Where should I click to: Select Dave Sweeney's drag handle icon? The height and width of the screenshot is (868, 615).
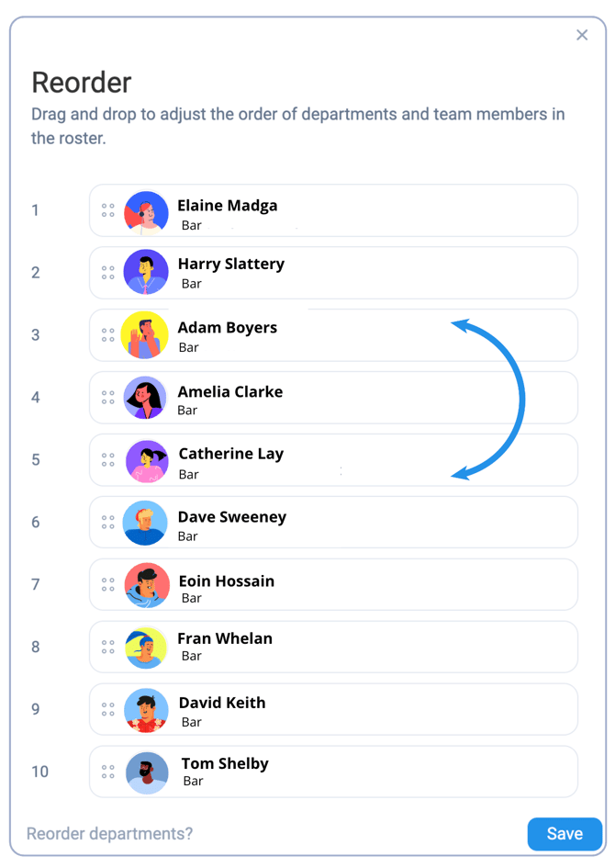(107, 522)
